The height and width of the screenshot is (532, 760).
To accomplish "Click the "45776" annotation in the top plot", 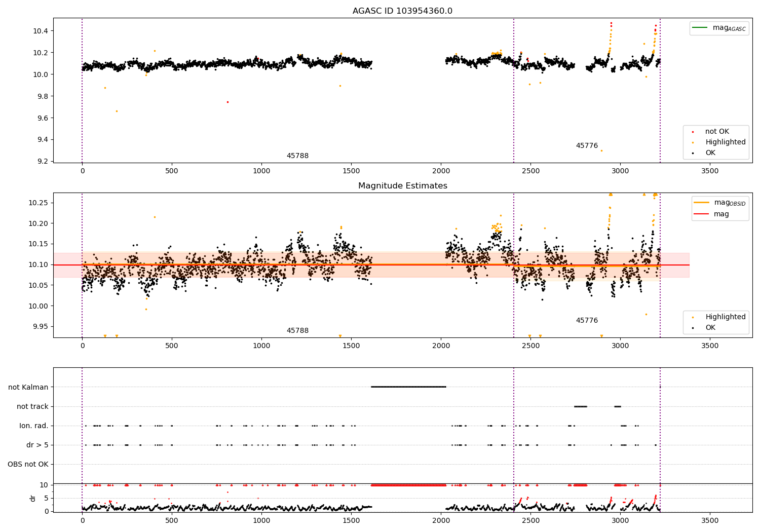I will coord(587,146).
